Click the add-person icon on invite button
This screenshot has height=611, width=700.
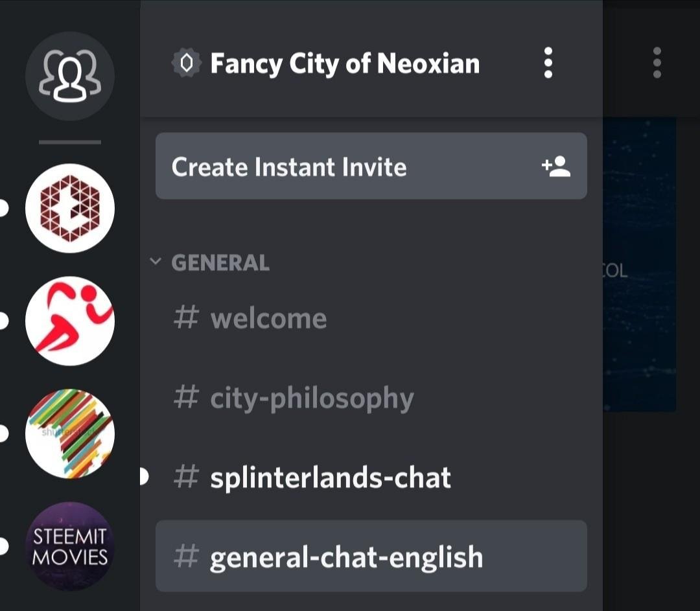[x=556, y=167]
